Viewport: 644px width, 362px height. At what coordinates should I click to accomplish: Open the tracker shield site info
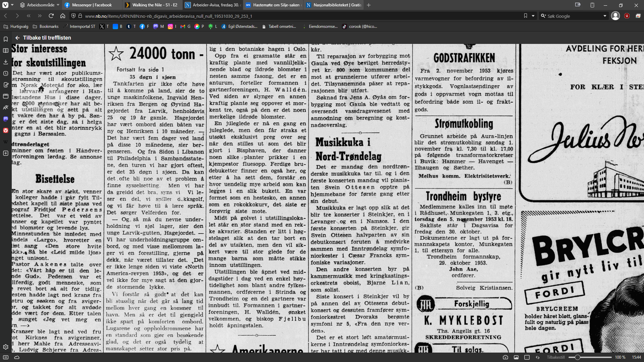pos(73,16)
